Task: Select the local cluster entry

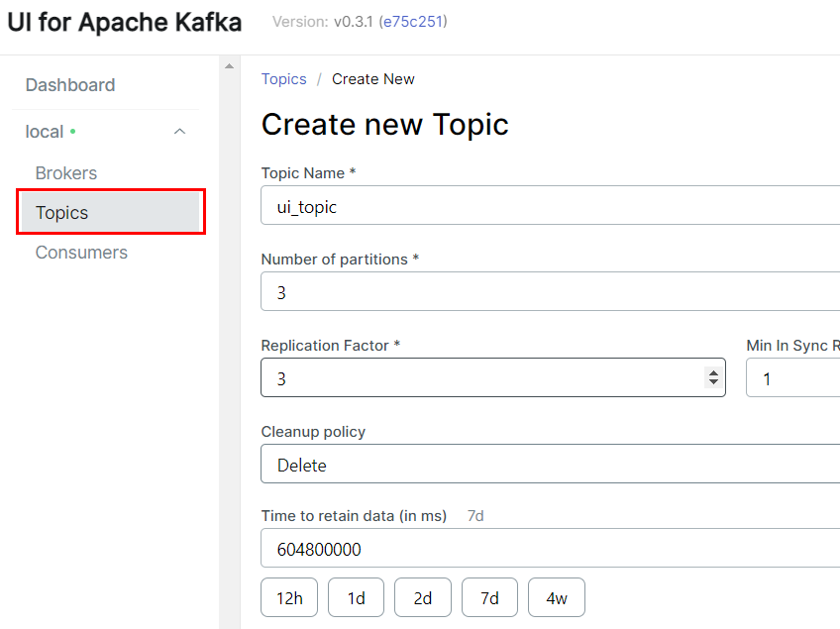Action: click(x=45, y=132)
